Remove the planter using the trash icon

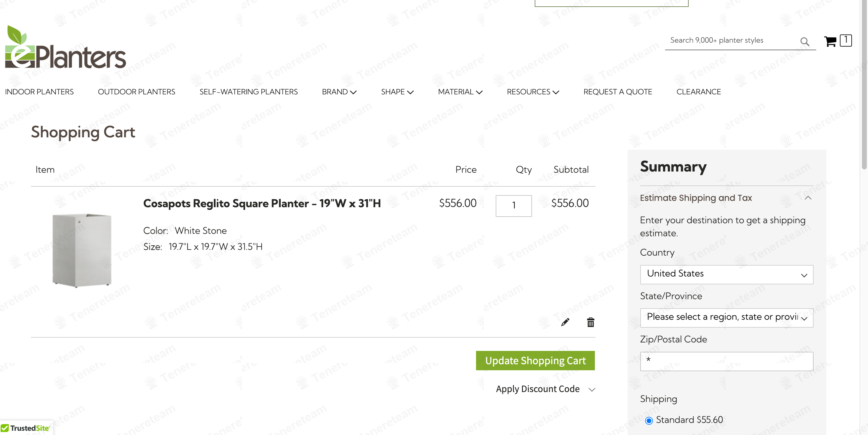[x=590, y=322]
